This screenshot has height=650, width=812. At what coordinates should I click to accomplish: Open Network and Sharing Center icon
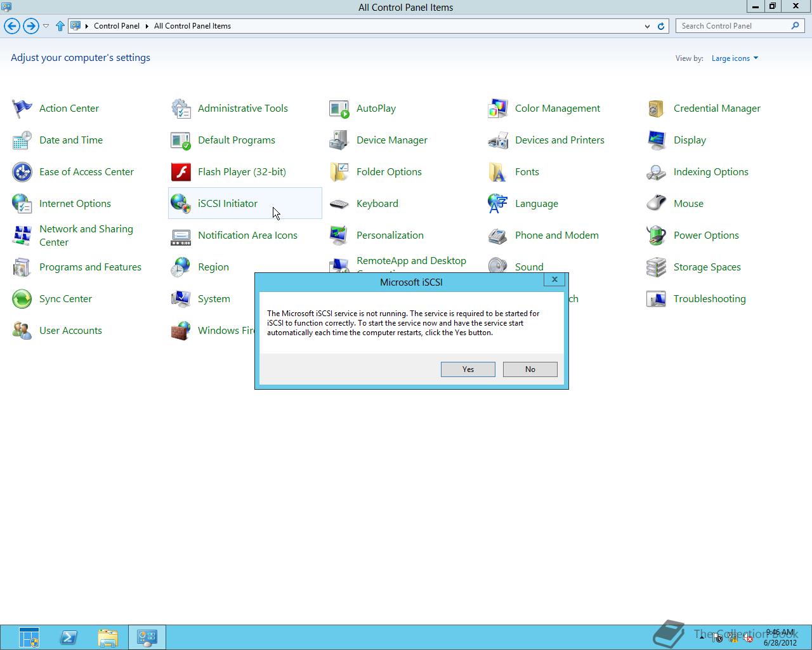coord(22,235)
